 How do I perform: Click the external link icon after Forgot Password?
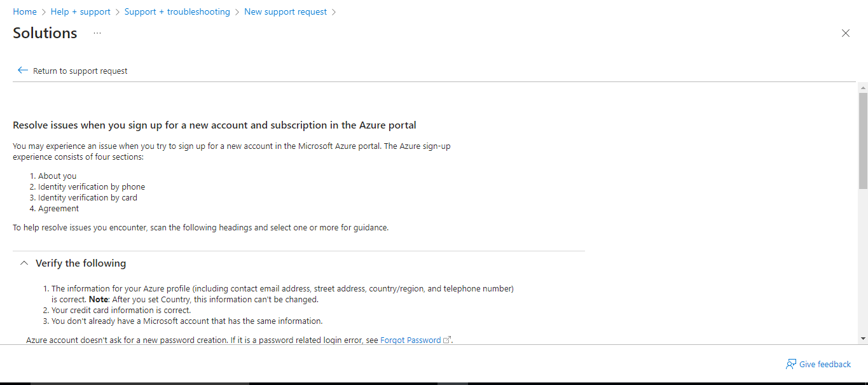point(446,339)
